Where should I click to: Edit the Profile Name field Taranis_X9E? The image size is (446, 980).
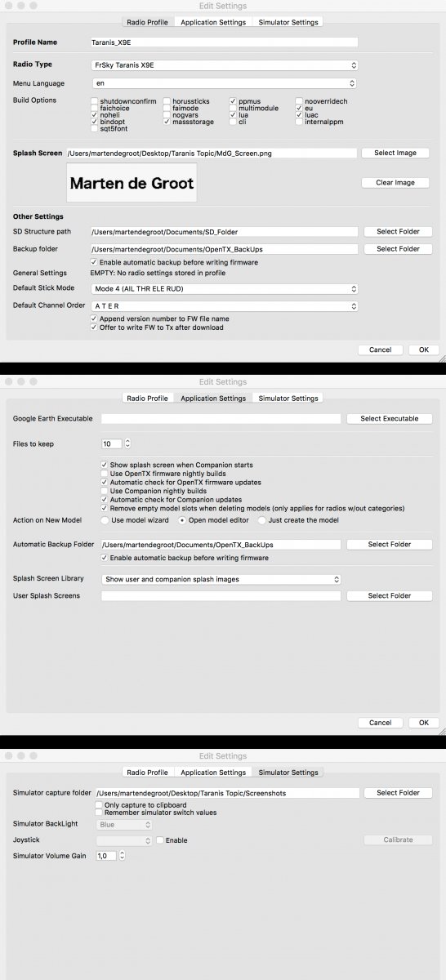pos(223,42)
